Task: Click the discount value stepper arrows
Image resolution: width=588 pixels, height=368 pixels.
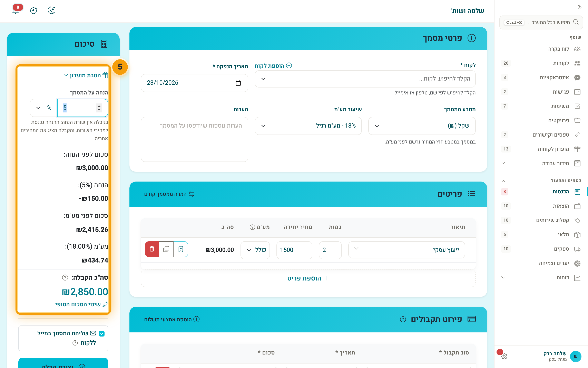Action: coord(99,108)
